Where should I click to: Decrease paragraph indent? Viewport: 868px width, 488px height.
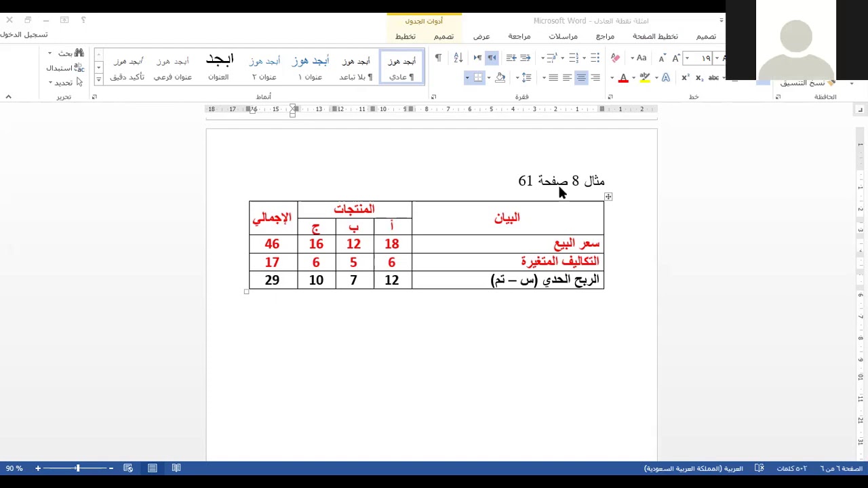[x=525, y=58]
